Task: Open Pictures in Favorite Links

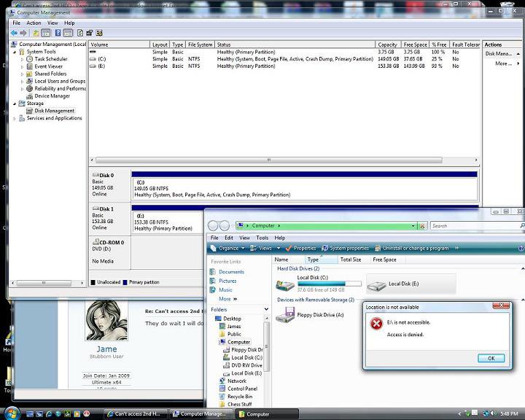Action: click(227, 281)
